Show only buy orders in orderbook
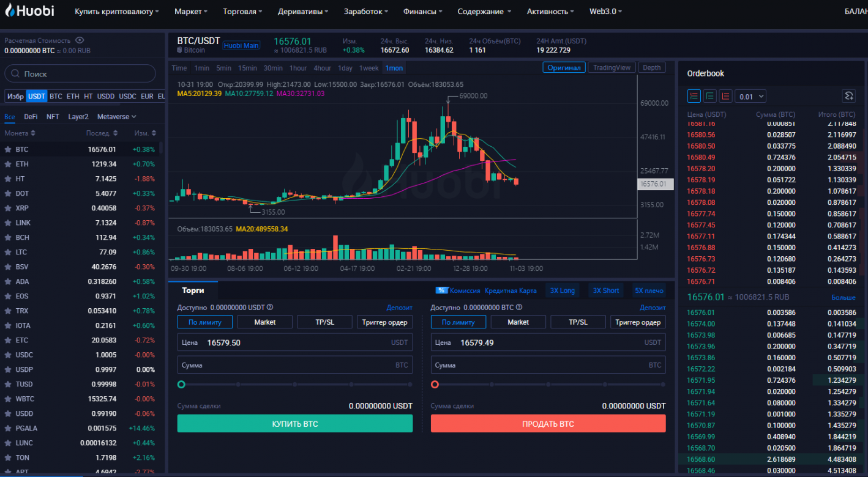This screenshot has width=868, height=477. point(710,96)
